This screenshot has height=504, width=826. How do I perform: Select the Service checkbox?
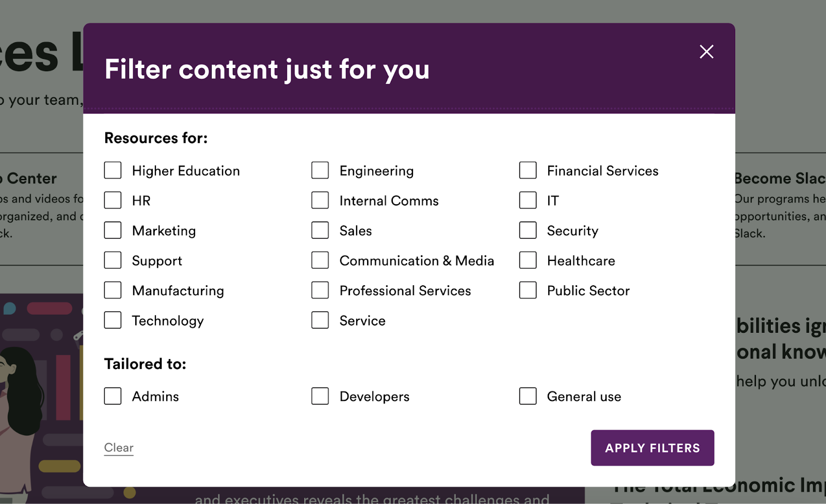(x=320, y=320)
